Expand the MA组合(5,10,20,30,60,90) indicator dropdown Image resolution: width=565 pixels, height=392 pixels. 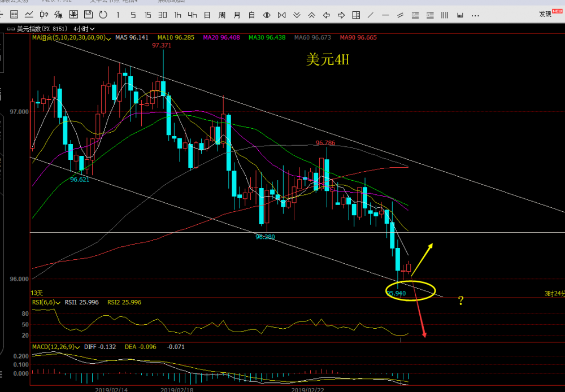tap(71, 37)
